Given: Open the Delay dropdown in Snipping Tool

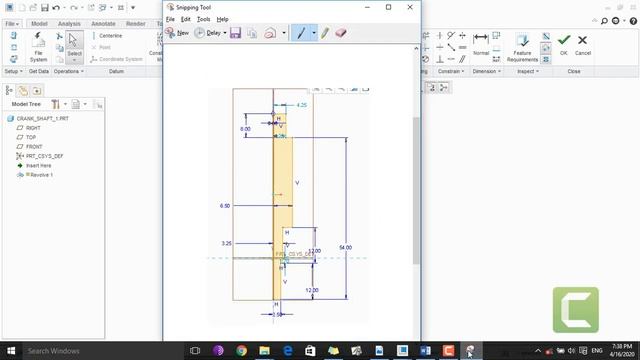Looking at the screenshot, I should (x=225, y=33).
